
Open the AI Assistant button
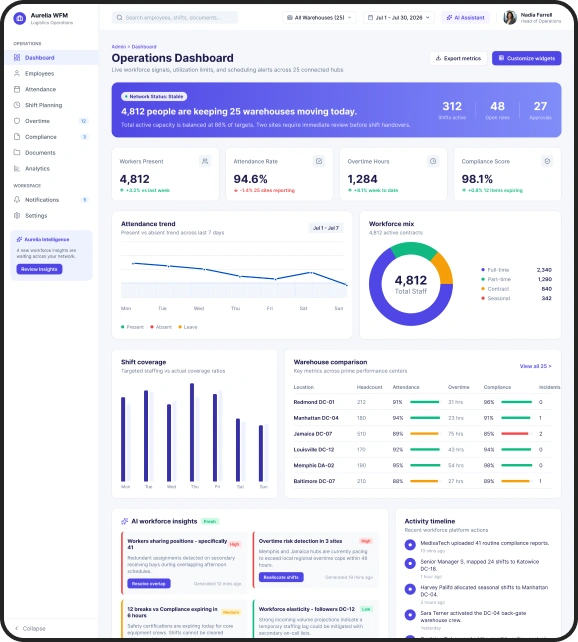[465, 18]
